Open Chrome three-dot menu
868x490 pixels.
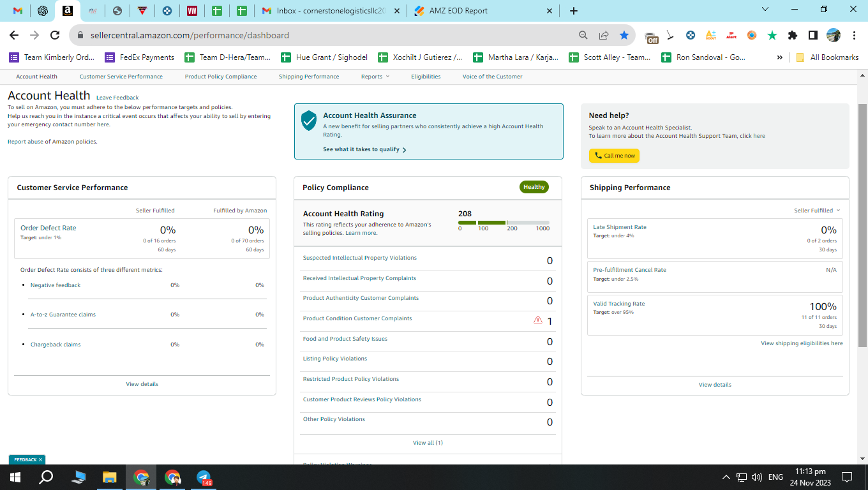(x=854, y=35)
